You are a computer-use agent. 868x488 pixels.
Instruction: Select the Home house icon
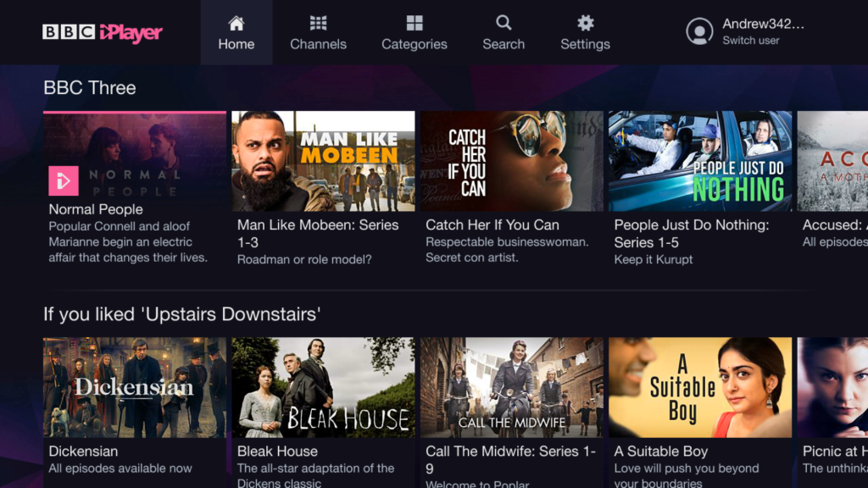coord(236,23)
